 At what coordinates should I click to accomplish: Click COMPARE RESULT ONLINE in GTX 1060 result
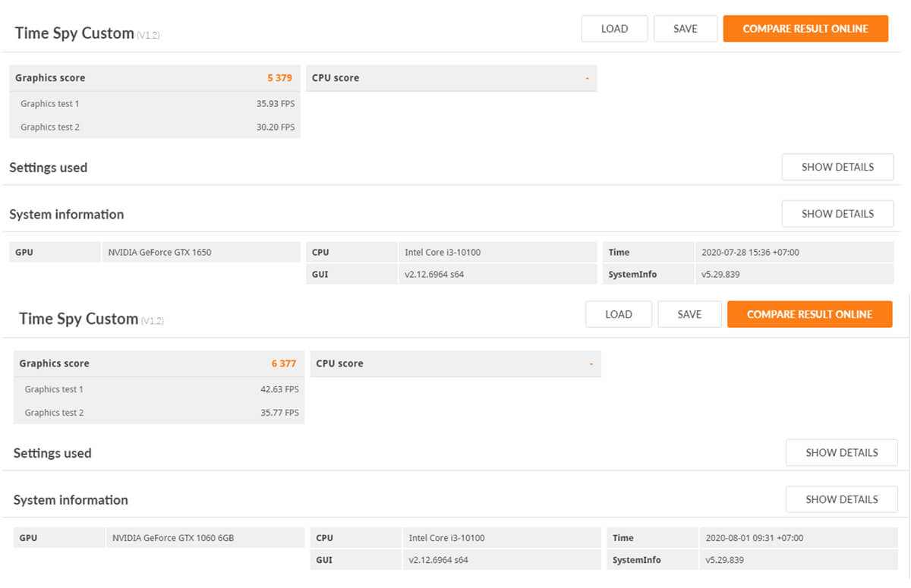tap(809, 314)
